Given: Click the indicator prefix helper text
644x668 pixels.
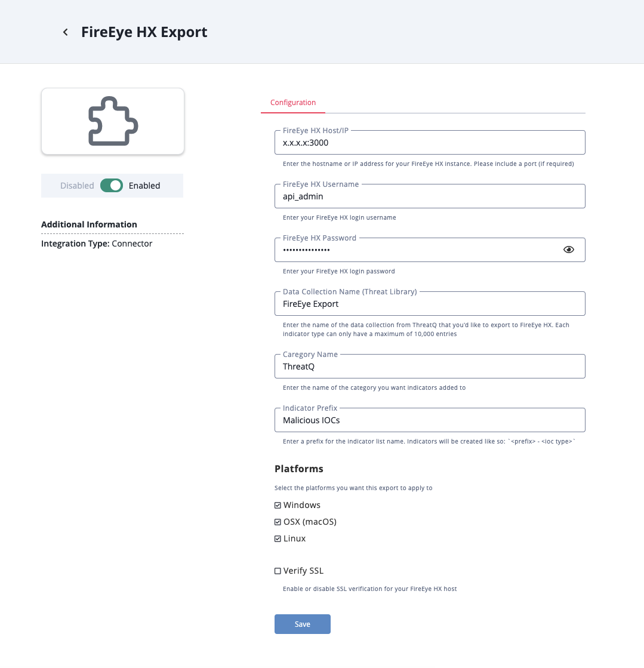Looking at the screenshot, I should [429, 442].
